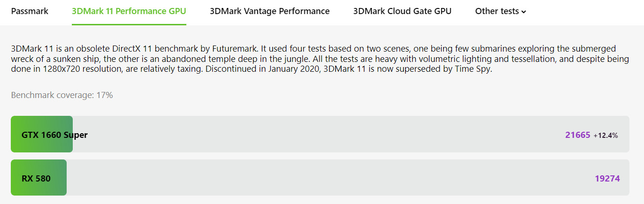
Task: Expand the Other tests dropdown
Action: click(497, 11)
